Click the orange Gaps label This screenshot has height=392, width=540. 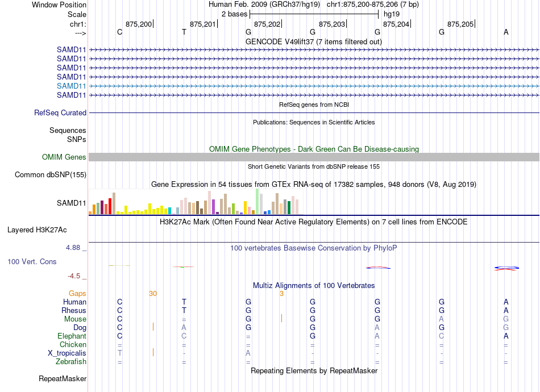click(x=77, y=294)
